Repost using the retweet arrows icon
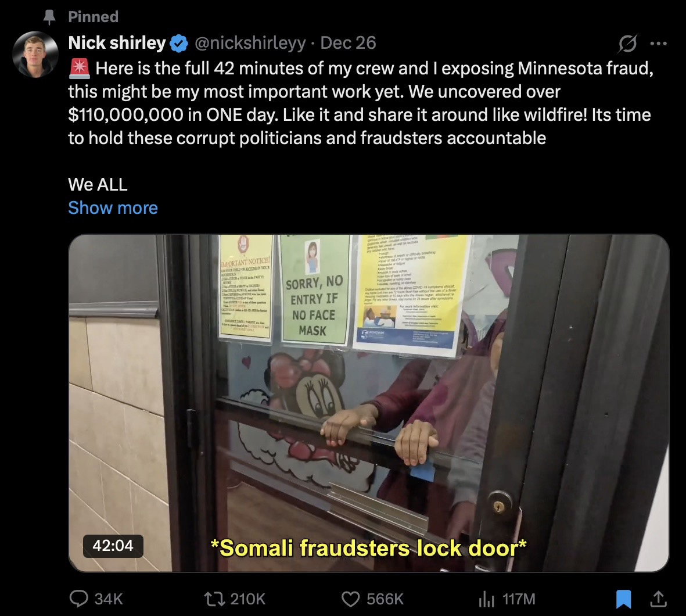 [215, 599]
